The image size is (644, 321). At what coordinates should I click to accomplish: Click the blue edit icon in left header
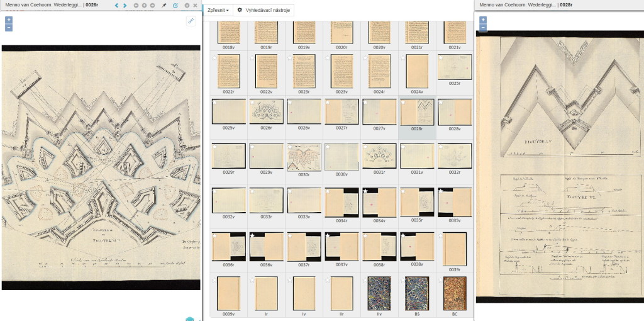[175, 5]
